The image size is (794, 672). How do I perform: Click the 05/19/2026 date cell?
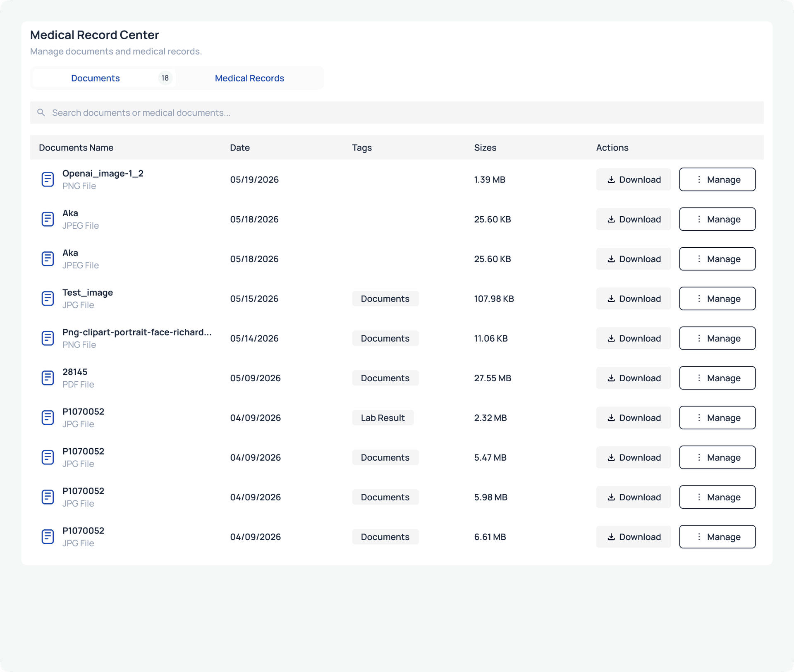pyautogui.click(x=254, y=179)
